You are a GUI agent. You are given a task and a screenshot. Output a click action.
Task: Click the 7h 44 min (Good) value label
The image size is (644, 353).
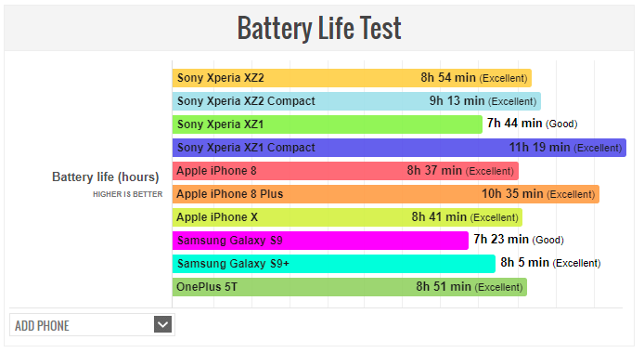(x=533, y=124)
